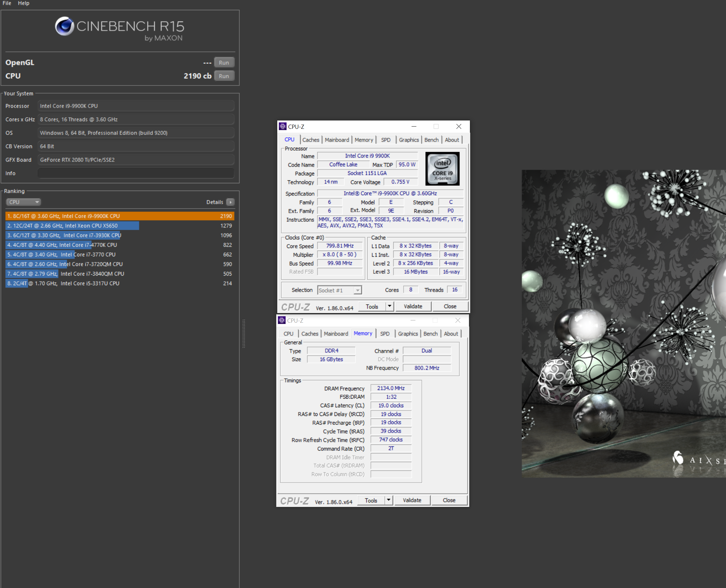Run the OpenGL benchmark
The height and width of the screenshot is (588, 726).
[x=224, y=63]
